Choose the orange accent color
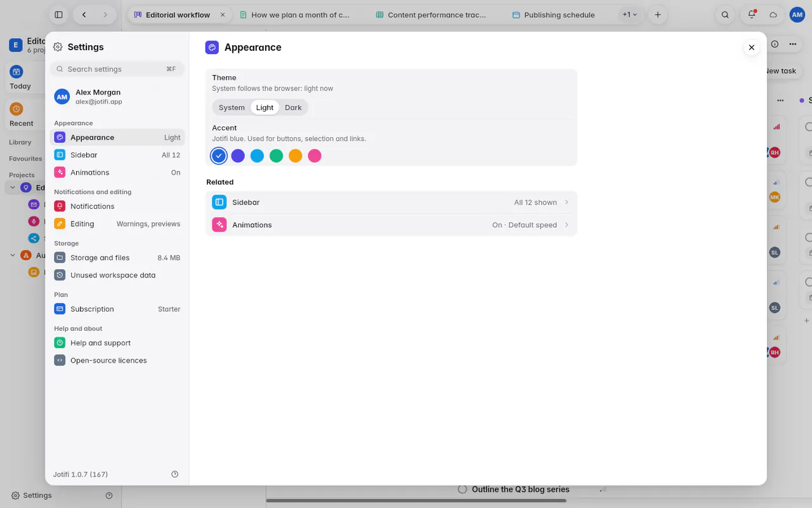 (296, 156)
